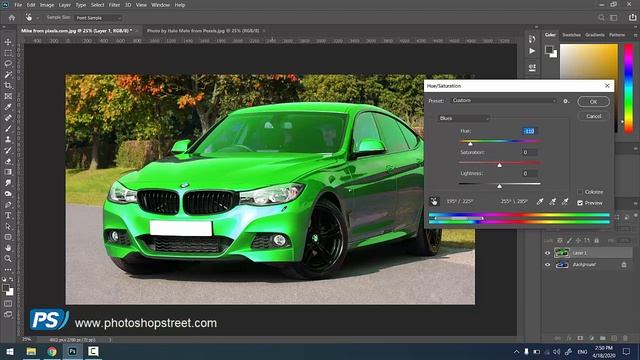
Task: Switch to the Swatches tab
Action: click(x=571, y=35)
